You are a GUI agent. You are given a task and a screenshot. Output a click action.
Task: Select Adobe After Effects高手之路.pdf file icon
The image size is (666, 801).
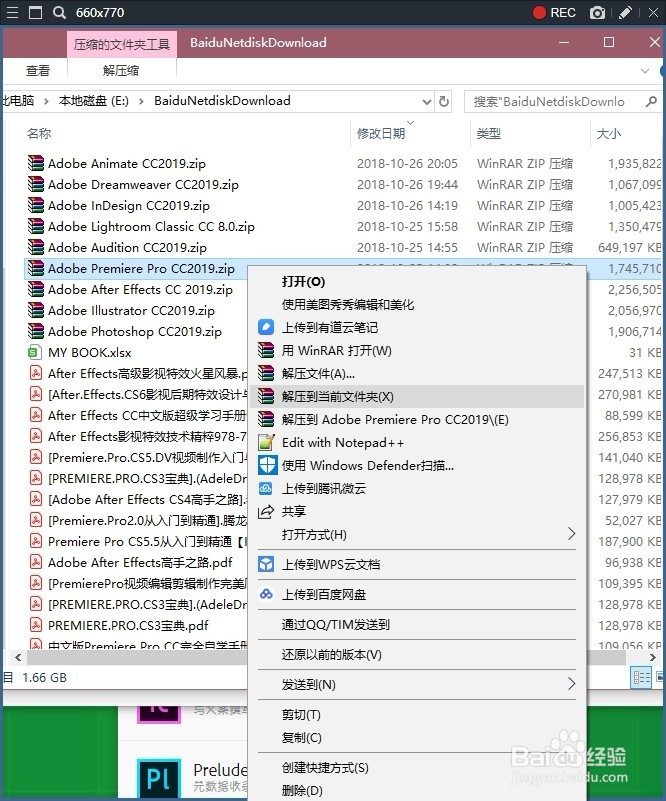[x=35, y=562]
